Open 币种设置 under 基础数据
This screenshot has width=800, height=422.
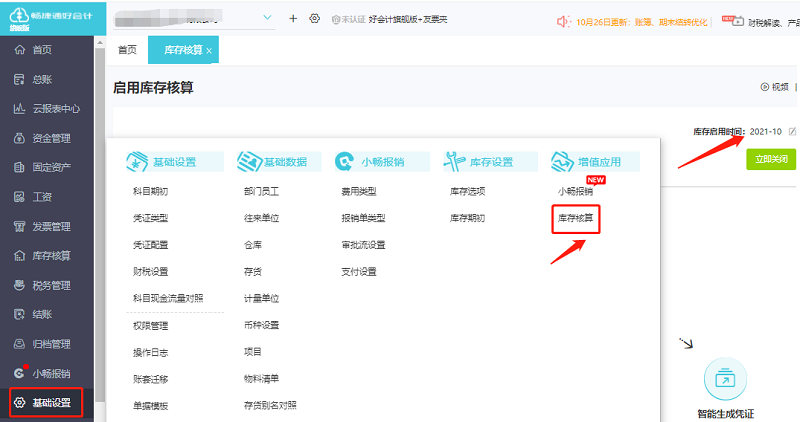click(x=261, y=325)
